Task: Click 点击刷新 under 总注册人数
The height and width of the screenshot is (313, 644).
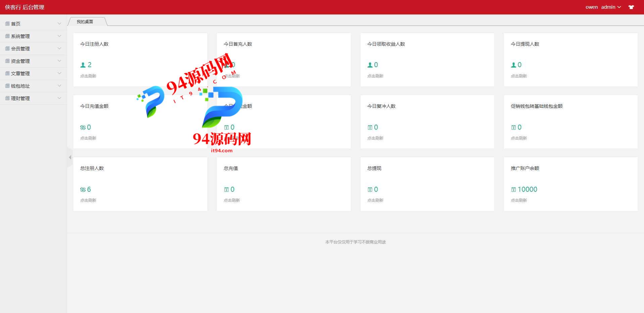Action: click(88, 200)
